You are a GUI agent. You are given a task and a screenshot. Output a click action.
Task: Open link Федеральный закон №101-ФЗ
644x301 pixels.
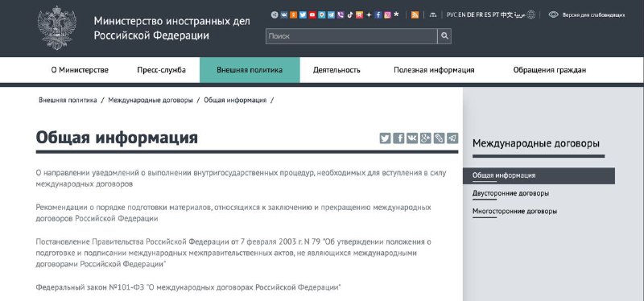pos(188,287)
